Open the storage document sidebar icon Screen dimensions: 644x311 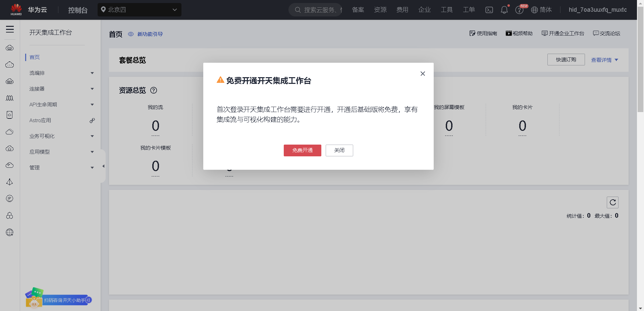[x=10, y=115]
